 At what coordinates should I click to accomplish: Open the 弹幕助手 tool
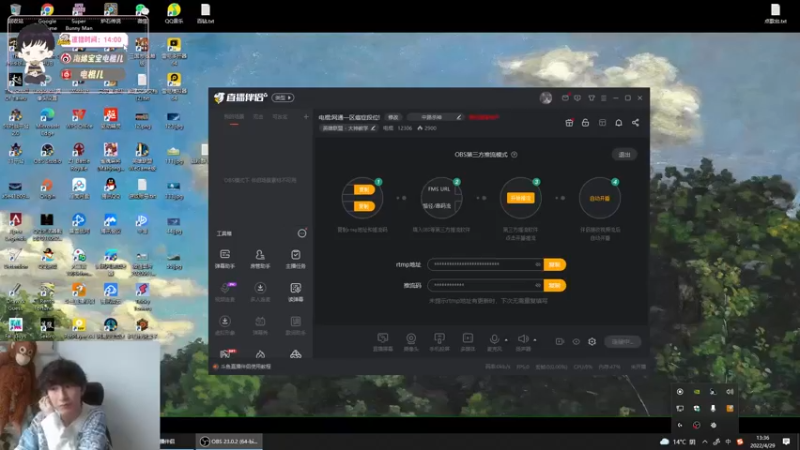tap(224, 259)
